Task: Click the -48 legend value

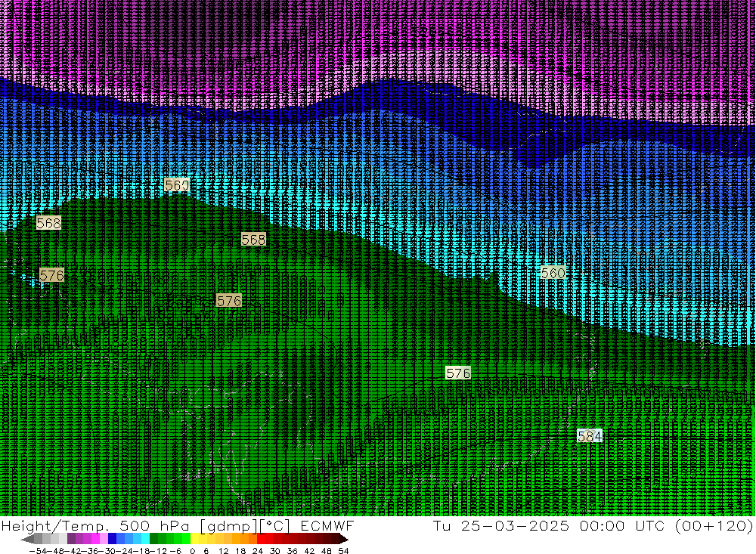Action: point(55,551)
